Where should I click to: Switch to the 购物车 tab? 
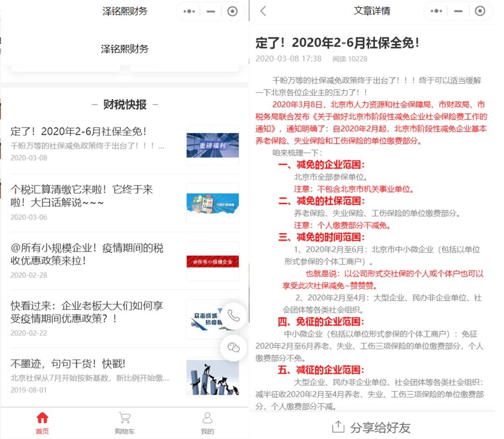(x=125, y=423)
